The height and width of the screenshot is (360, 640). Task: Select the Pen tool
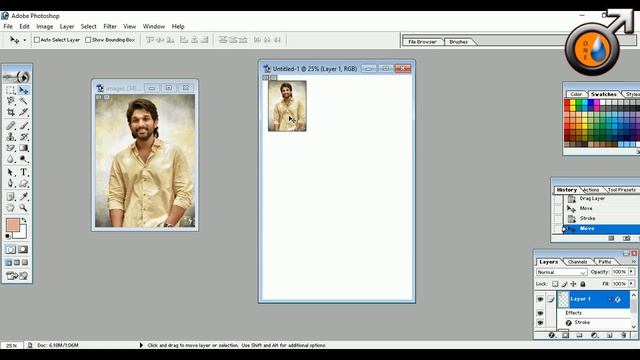(x=11, y=183)
